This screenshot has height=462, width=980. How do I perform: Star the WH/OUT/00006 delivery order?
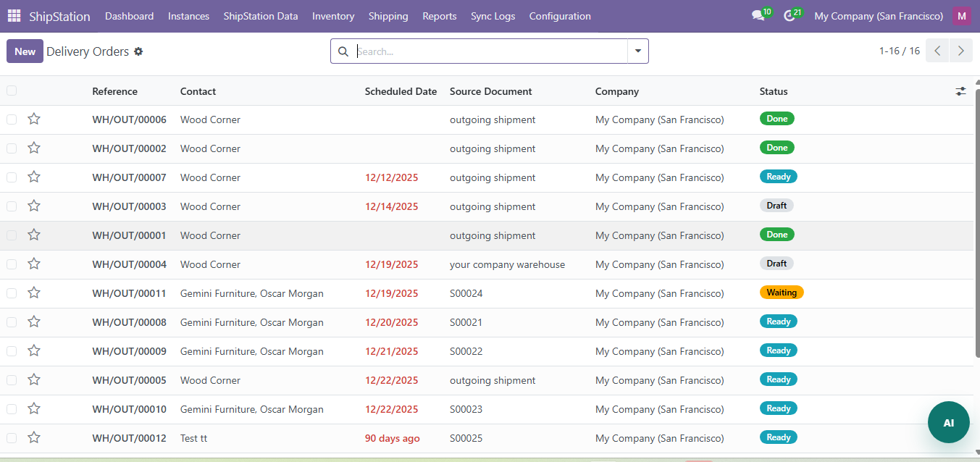pyautogui.click(x=34, y=119)
